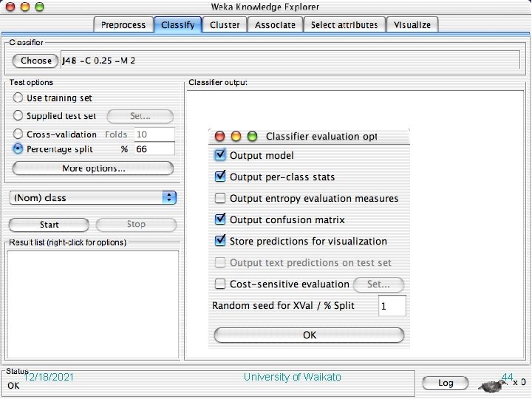
Task: Click the Folds value field
Action: click(x=154, y=134)
